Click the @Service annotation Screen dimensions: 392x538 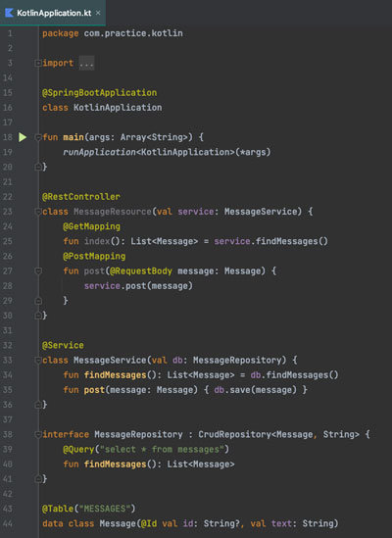(x=63, y=345)
